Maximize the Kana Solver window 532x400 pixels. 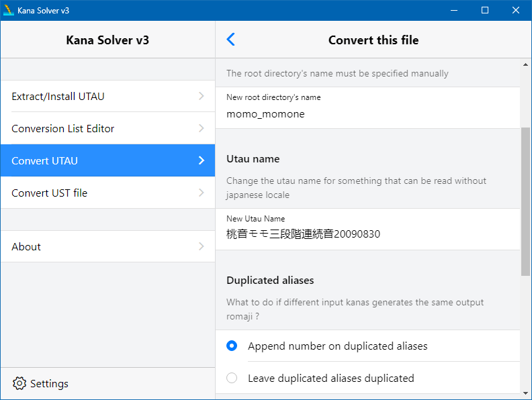[x=485, y=10]
